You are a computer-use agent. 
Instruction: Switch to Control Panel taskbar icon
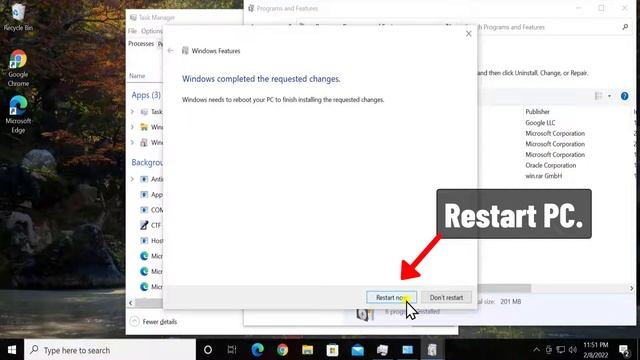tap(407, 350)
